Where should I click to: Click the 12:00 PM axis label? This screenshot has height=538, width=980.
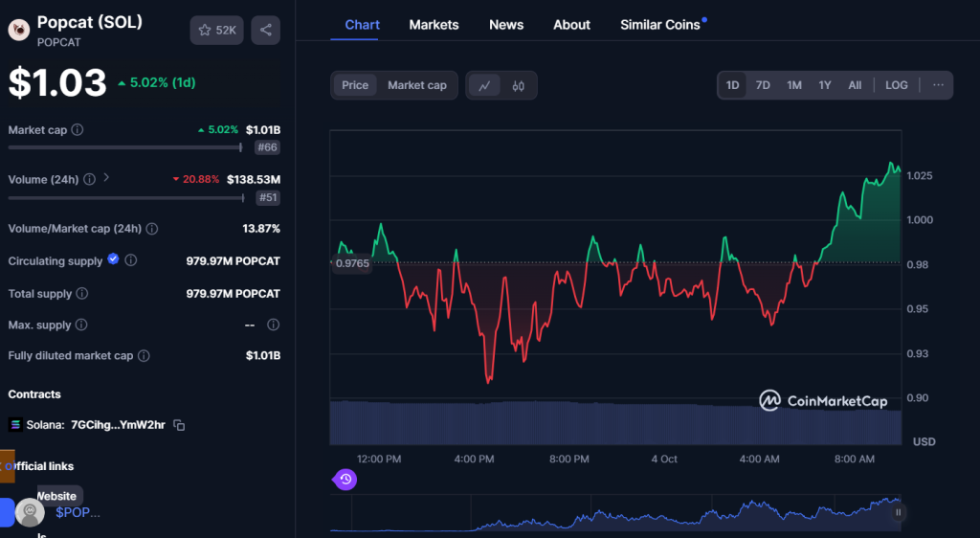click(x=379, y=460)
